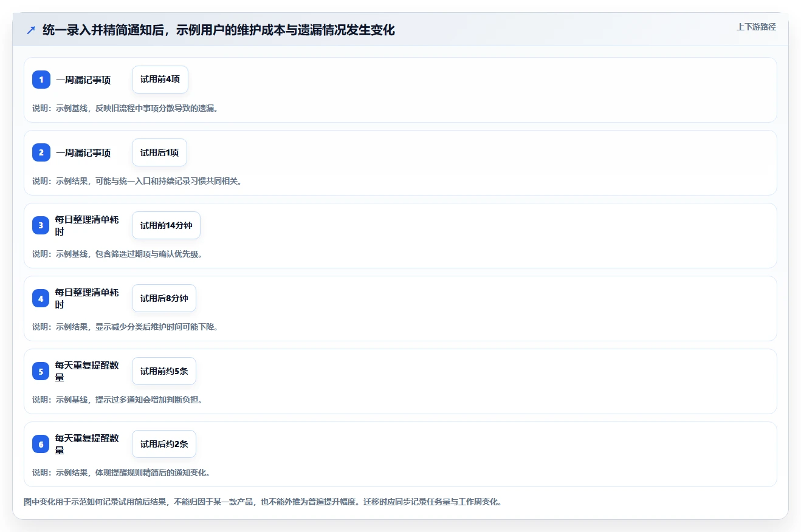The image size is (801, 532).
Task: Click the main title 统一录入并精简通知后
Action: 219,30
